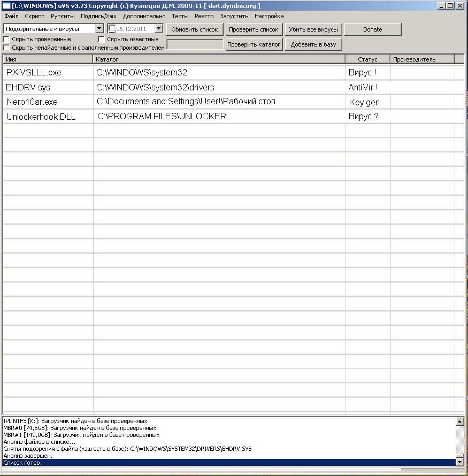Select the EHDRV.sys file entry
The width and height of the screenshot is (468, 476).
click(x=28, y=87)
